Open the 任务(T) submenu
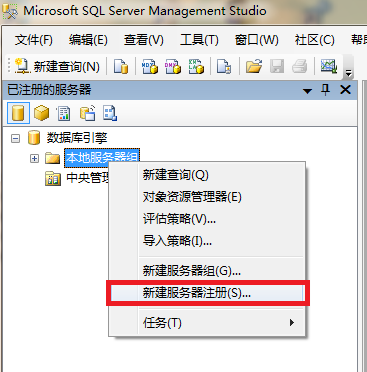Image resolution: width=367 pixels, height=372 pixels. coord(207,322)
